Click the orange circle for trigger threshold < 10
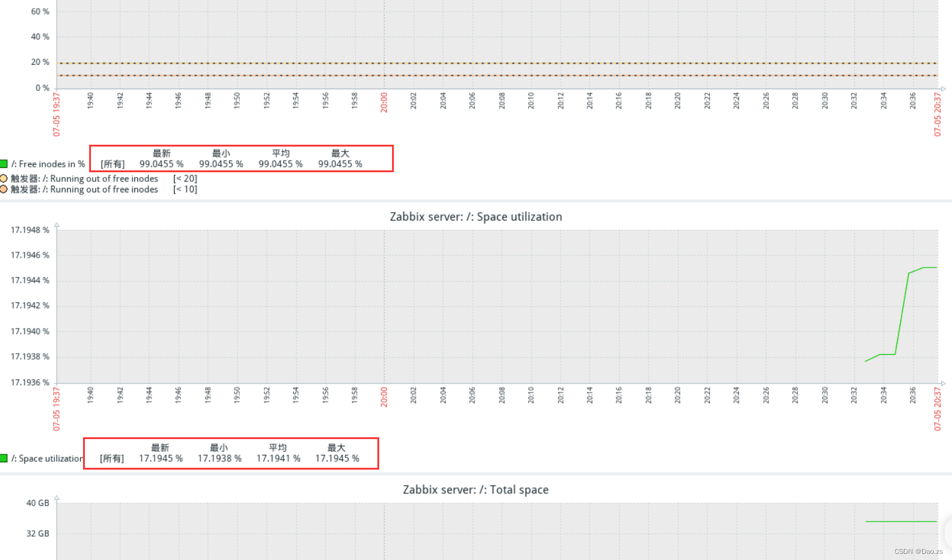 point(4,189)
